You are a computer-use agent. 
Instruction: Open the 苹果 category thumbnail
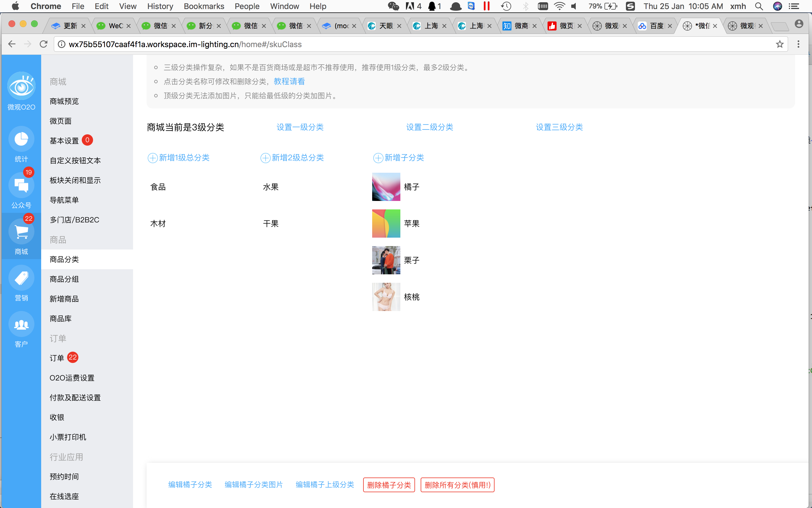(x=386, y=224)
